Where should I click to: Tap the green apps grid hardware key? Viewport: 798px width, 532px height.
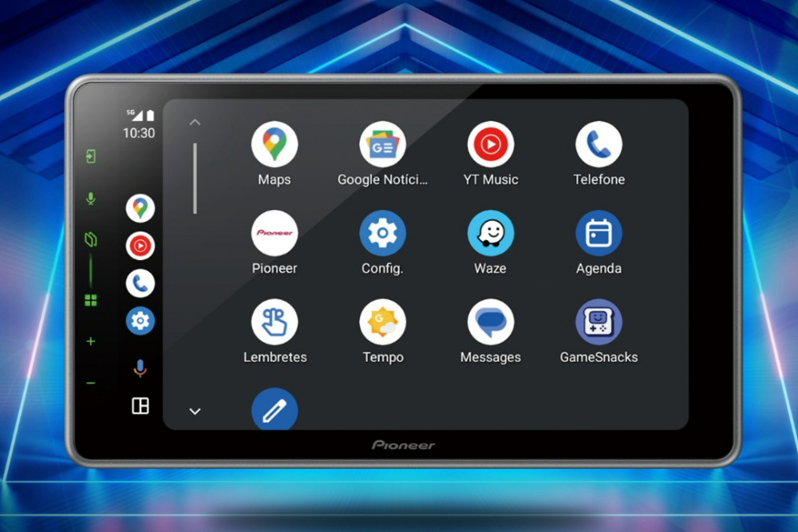point(91,301)
